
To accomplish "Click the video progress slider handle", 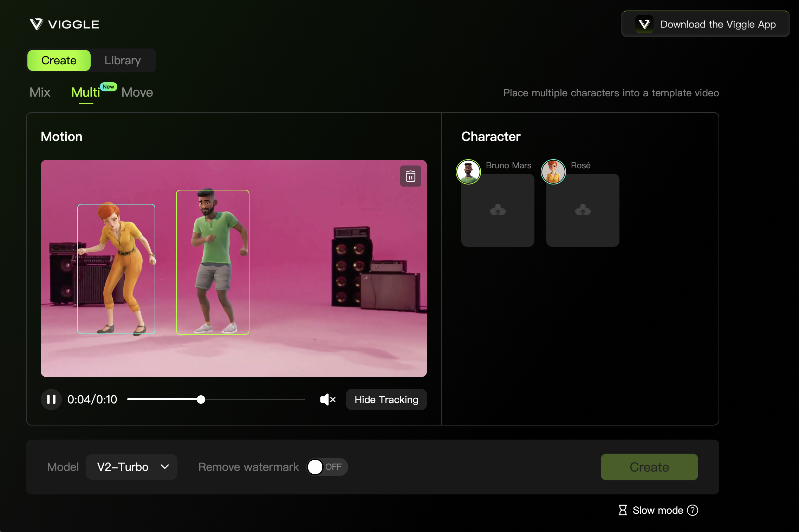I will (201, 400).
